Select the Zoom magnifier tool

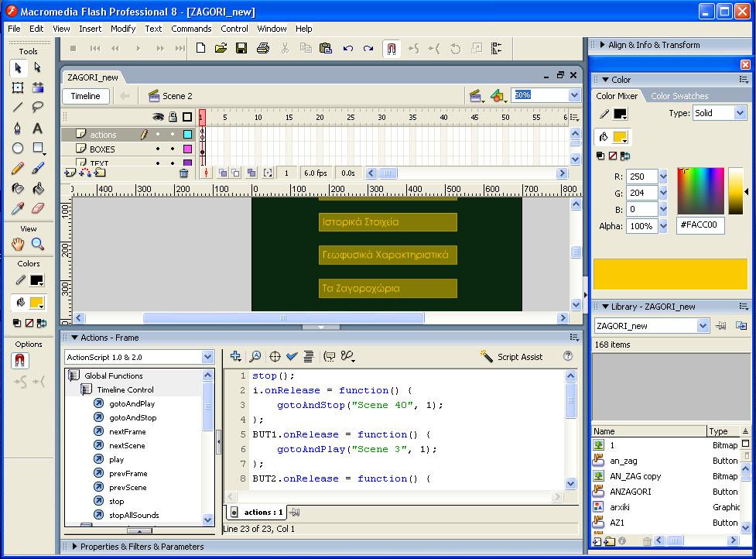[x=38, y=244]
